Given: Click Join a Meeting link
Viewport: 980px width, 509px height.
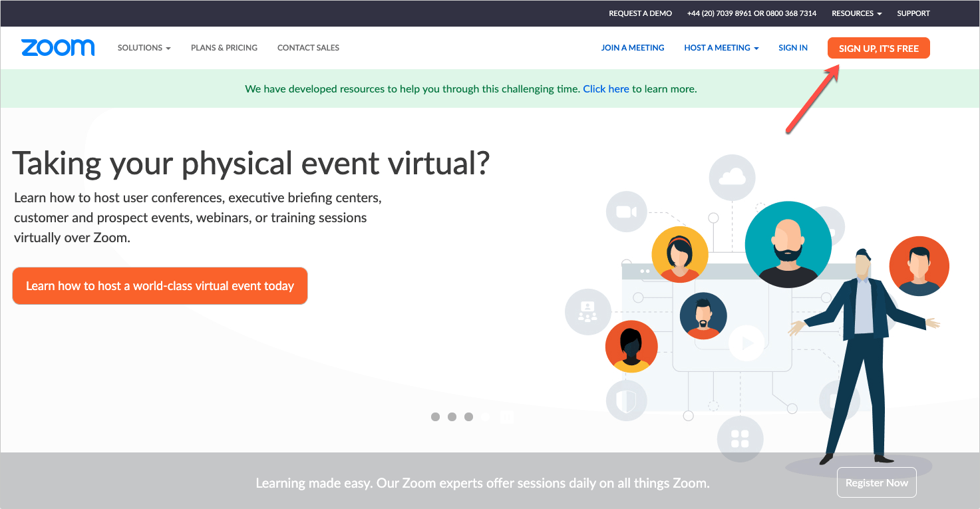Looking at the screenshot, I should click(x=632, y=48).
